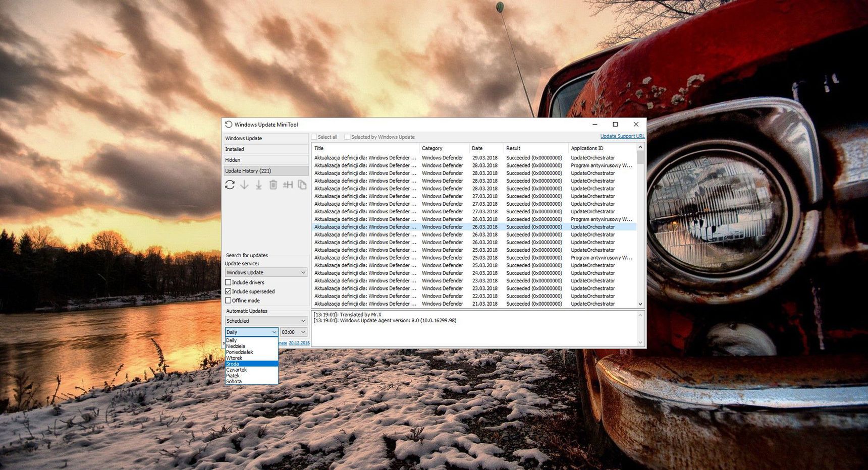Click the log pane scroll-up arrow
The image size is (868, 470).
coord(640,315)
